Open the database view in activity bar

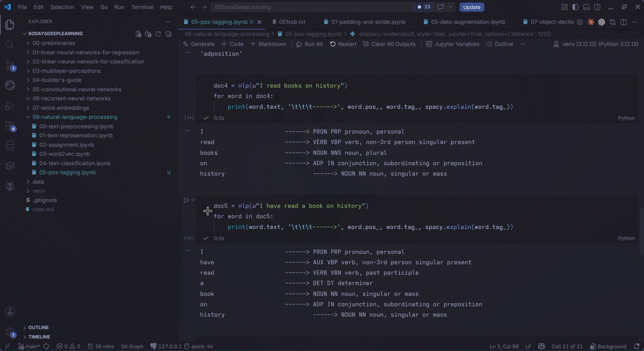(x=10, y=146)
